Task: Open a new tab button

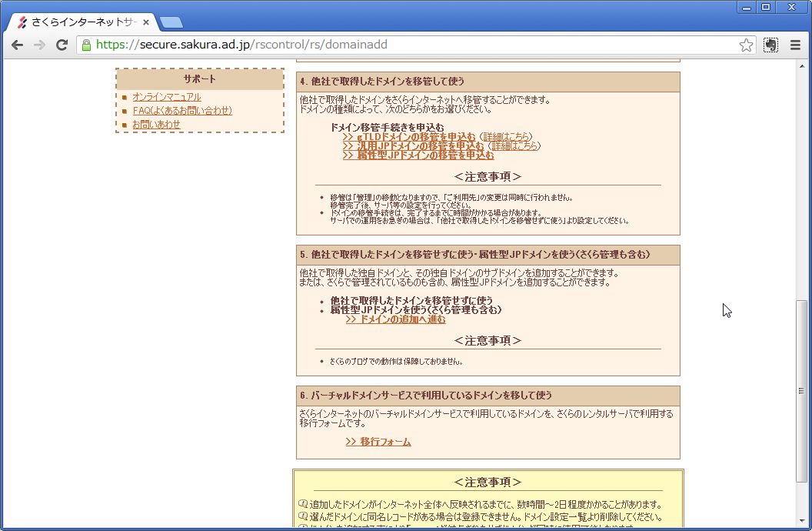Action: 171,22
